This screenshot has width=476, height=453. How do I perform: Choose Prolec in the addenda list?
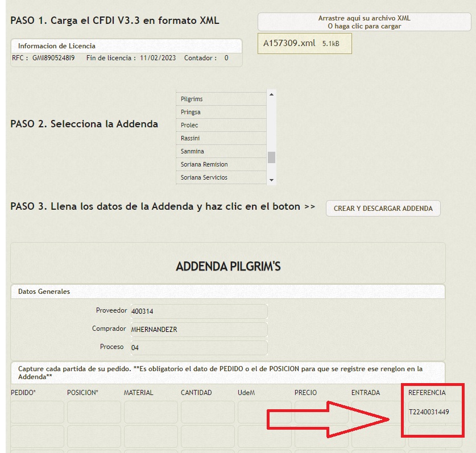[221, 125]
